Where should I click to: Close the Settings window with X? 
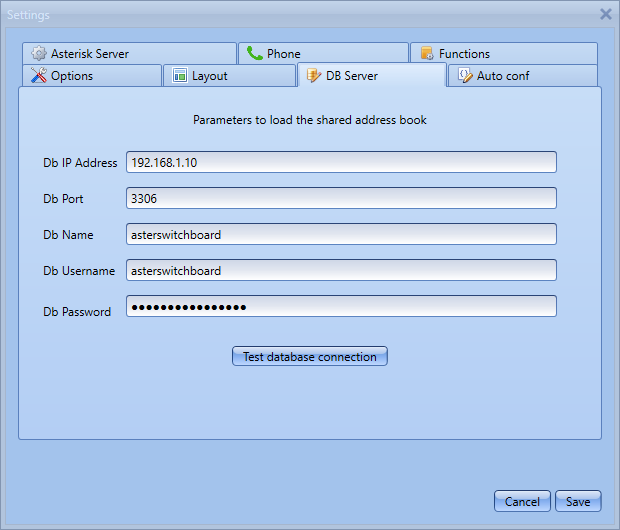(606, 14)
